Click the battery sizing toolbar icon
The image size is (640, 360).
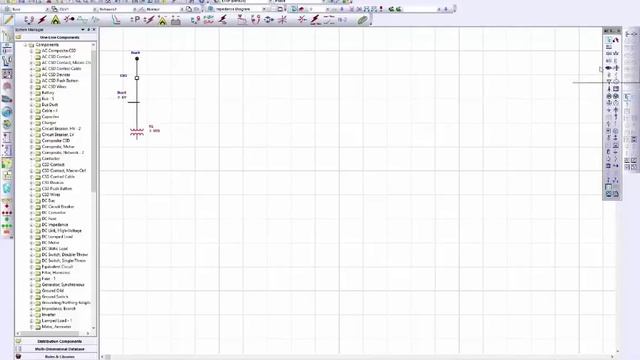[x=176, y=20]
